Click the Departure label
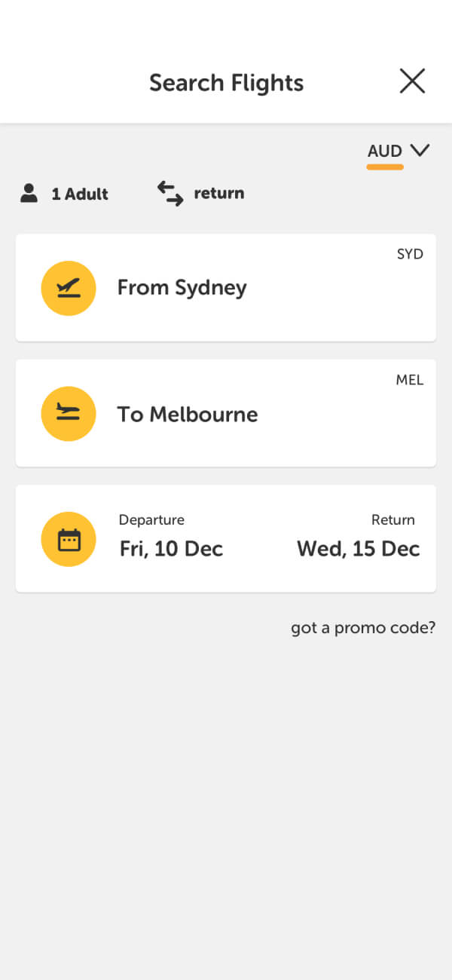 click(151, 520)
